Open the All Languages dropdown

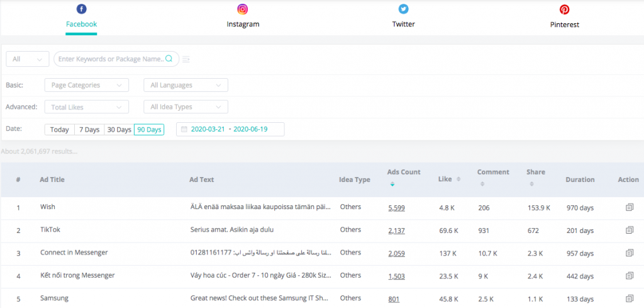[x=186, y=85]
